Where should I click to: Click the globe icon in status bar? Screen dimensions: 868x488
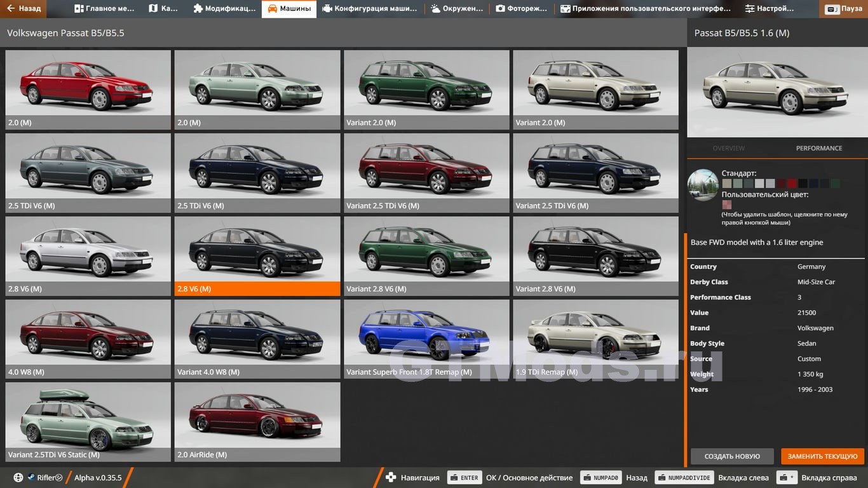pos(18,478)
